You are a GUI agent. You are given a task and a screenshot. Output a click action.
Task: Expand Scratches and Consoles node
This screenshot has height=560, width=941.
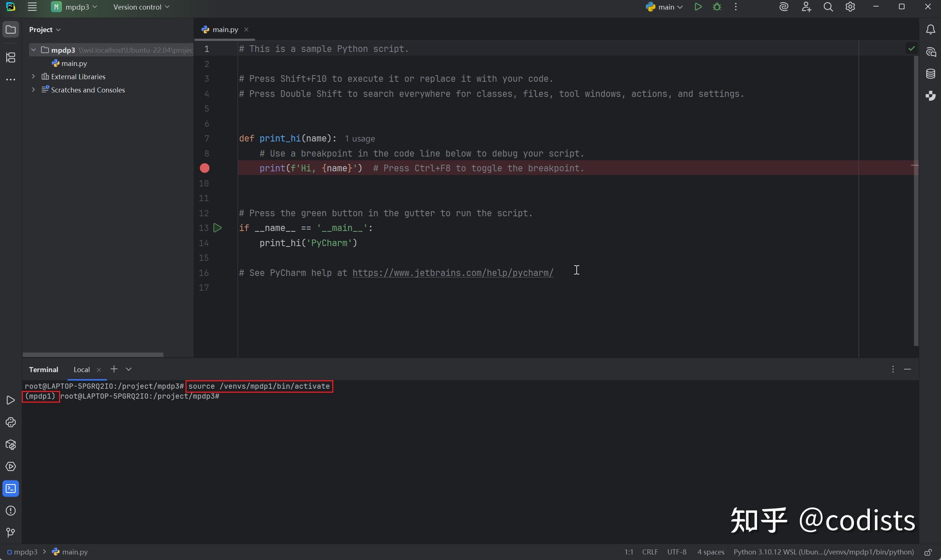click(x=33, y=90)
